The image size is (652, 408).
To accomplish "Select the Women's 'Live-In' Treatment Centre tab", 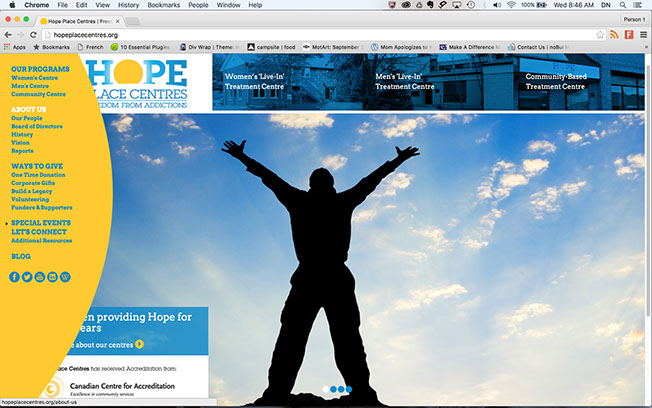I will [x=264, y=81].
